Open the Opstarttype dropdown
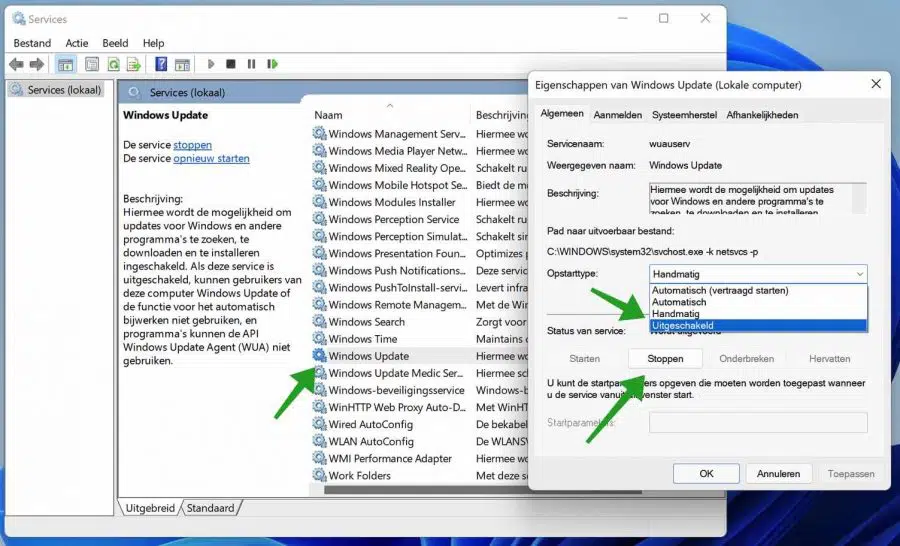Viewport: 900px width, 546px height. (758, 274)
